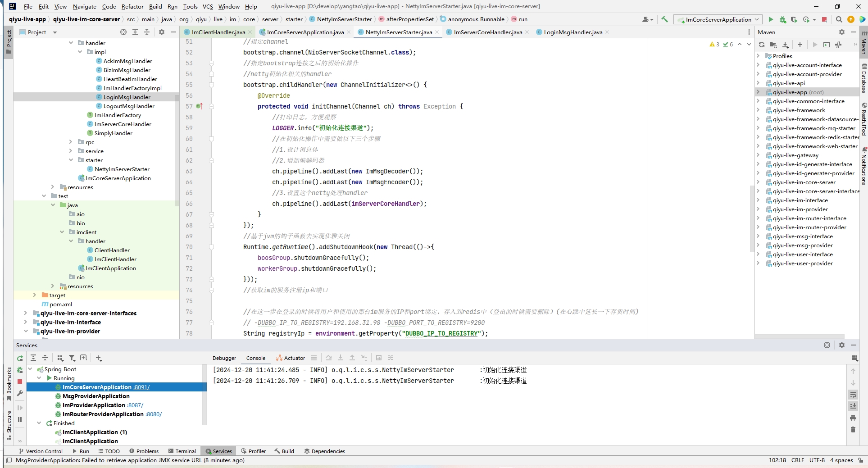Filter services with funnel icon

point(72,358)
